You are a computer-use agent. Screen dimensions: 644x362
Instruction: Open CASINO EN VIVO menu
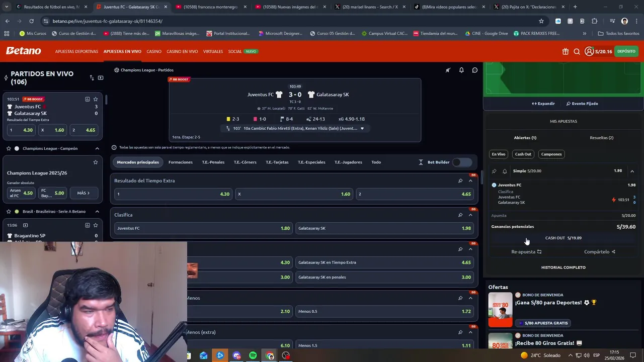(182, 51)
